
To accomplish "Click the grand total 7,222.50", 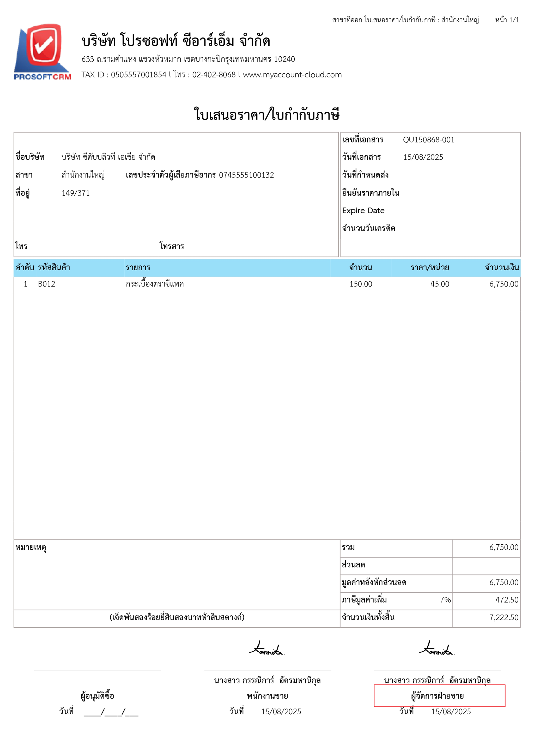I will 504,617.
